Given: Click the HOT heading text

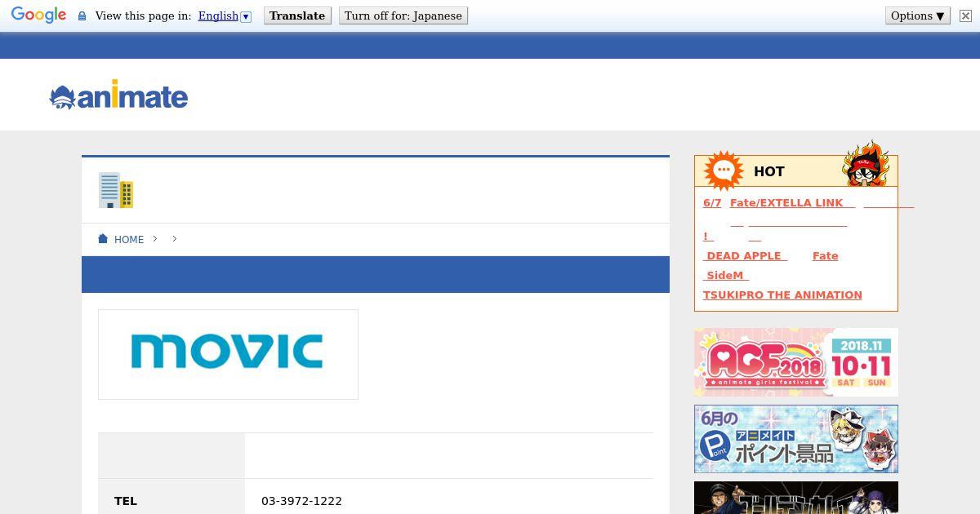Looking at the screenshot, I should tap(768, 171).
